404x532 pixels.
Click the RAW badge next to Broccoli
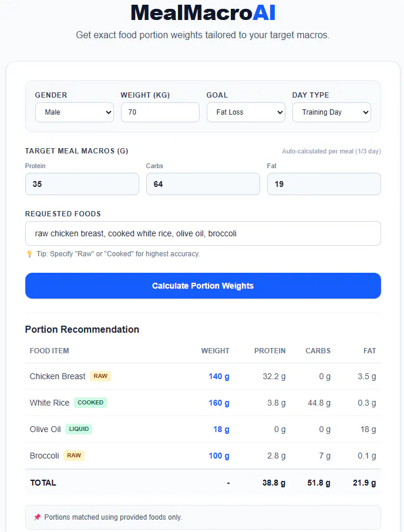(74, 456)
